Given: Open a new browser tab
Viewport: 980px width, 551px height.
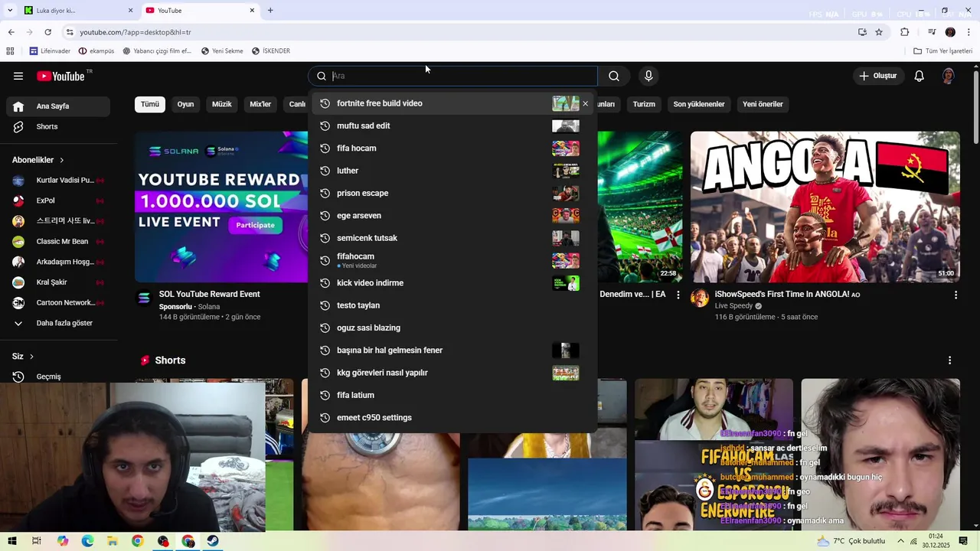Looking at the screenshot, I should point(270,11).
